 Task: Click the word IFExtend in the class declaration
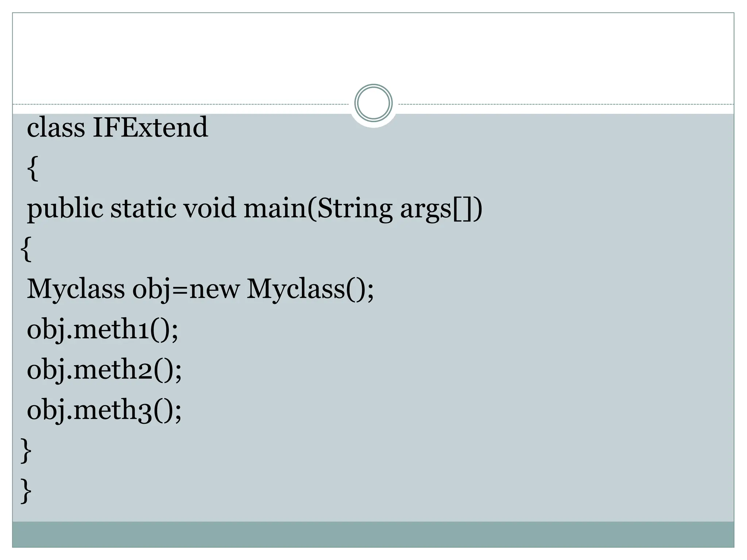150,127
